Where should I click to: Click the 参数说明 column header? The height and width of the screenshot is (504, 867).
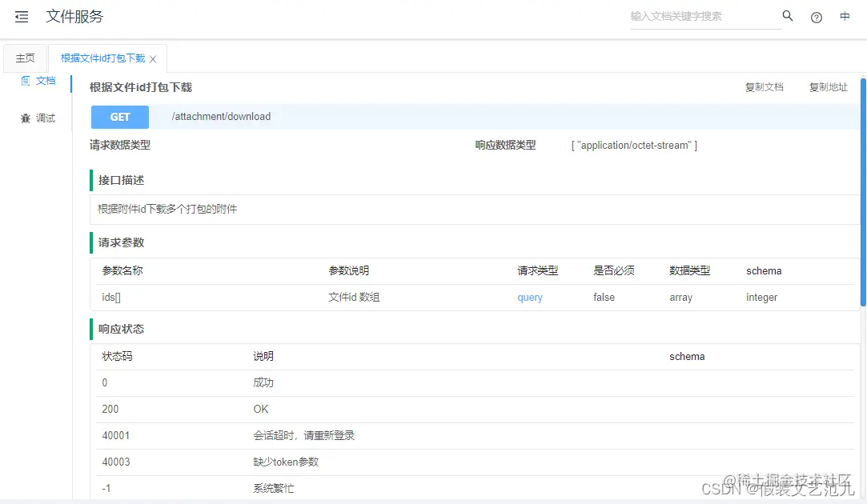point(348,270)
